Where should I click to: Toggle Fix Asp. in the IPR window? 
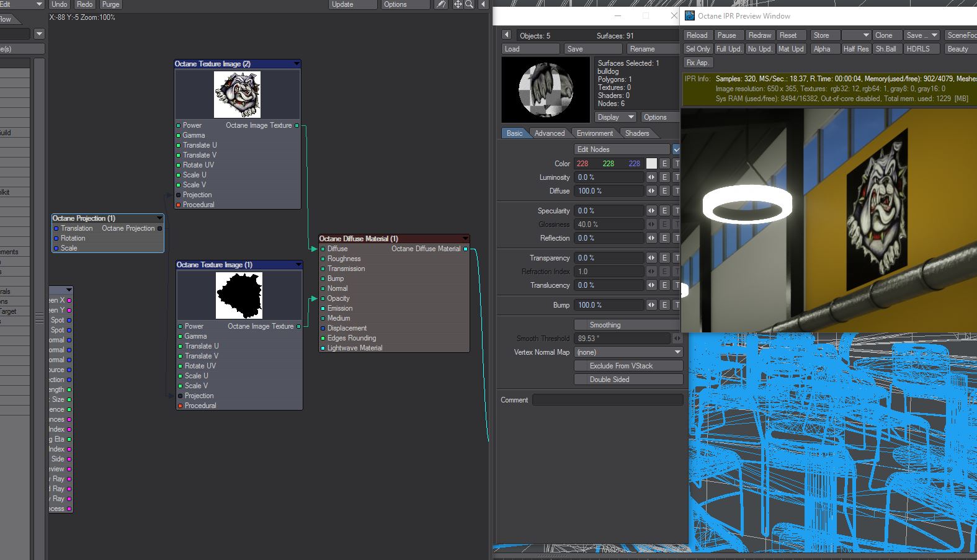(698, 63)
